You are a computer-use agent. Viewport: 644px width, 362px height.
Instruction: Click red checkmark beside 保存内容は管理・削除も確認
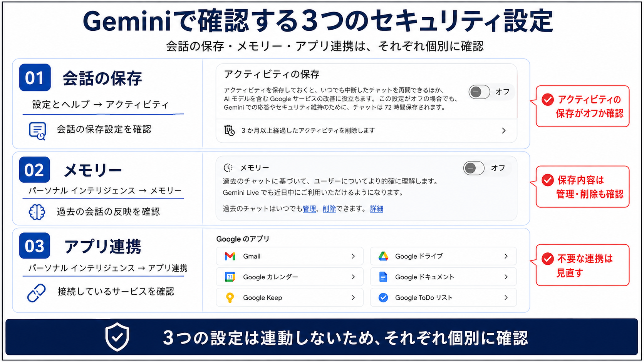(548, 180)
